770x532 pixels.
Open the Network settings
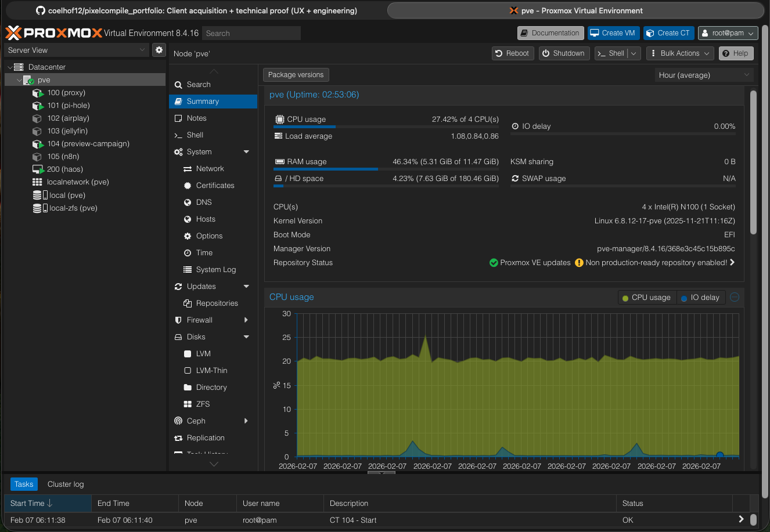point(213,169)
